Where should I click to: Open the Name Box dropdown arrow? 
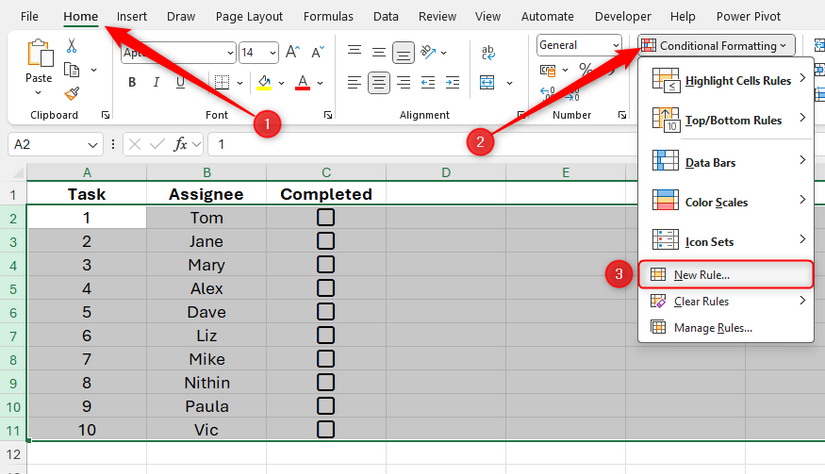click(93, 144)
